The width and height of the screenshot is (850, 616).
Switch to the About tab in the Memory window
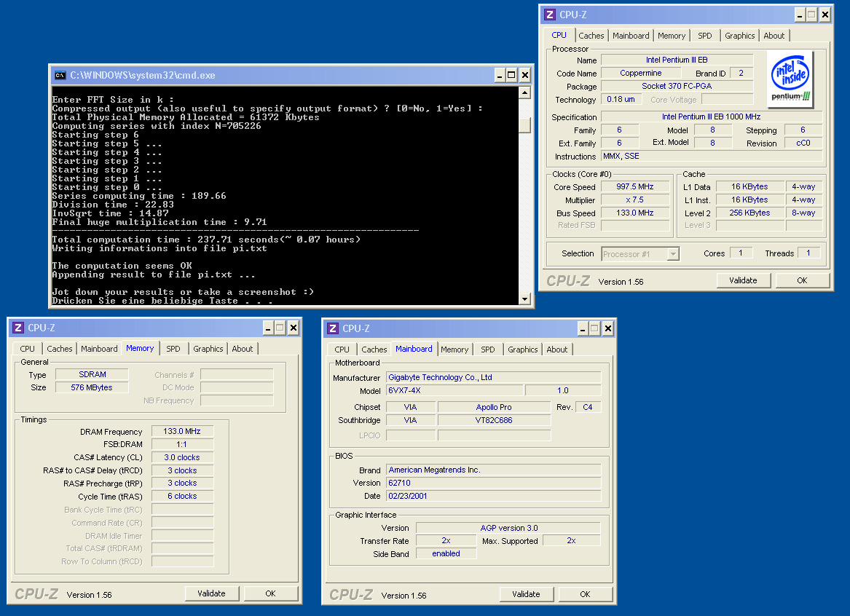coord(243,349)
